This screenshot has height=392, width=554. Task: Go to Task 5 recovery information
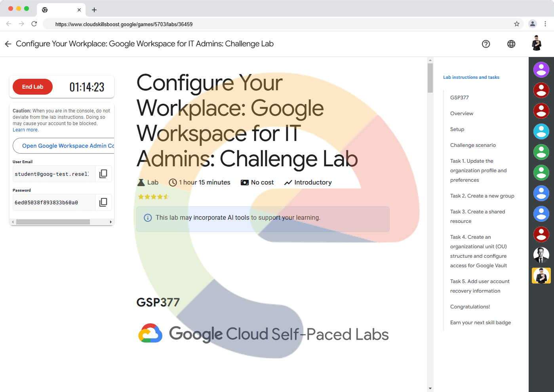(x=480, y=286)
